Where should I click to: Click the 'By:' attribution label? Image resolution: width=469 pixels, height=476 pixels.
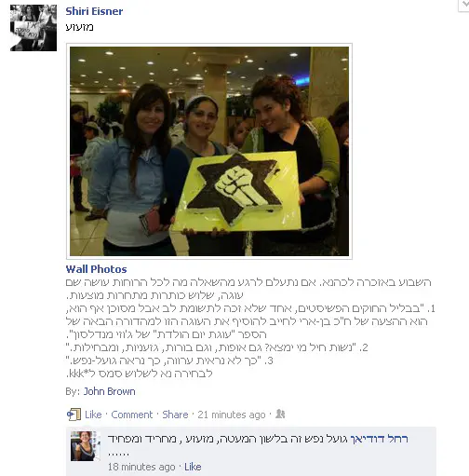[73, 391]
